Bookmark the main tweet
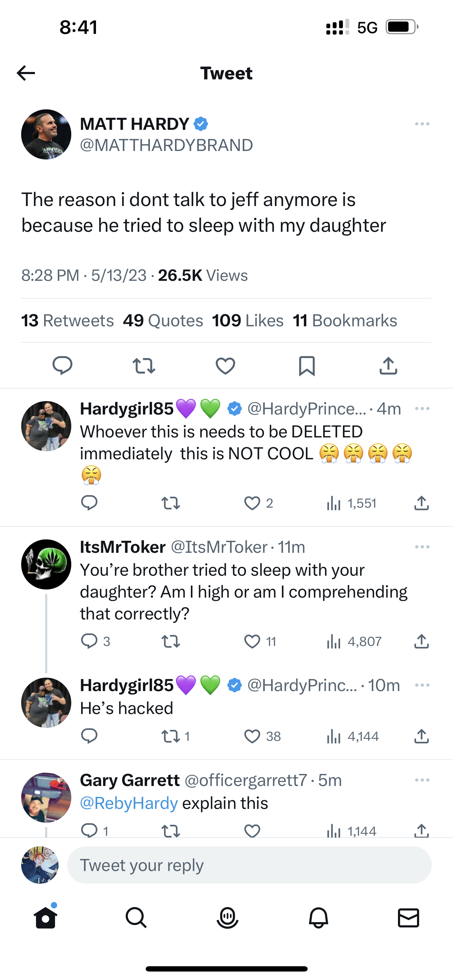This screenshot has width=453, height=980. coord(307,366)
